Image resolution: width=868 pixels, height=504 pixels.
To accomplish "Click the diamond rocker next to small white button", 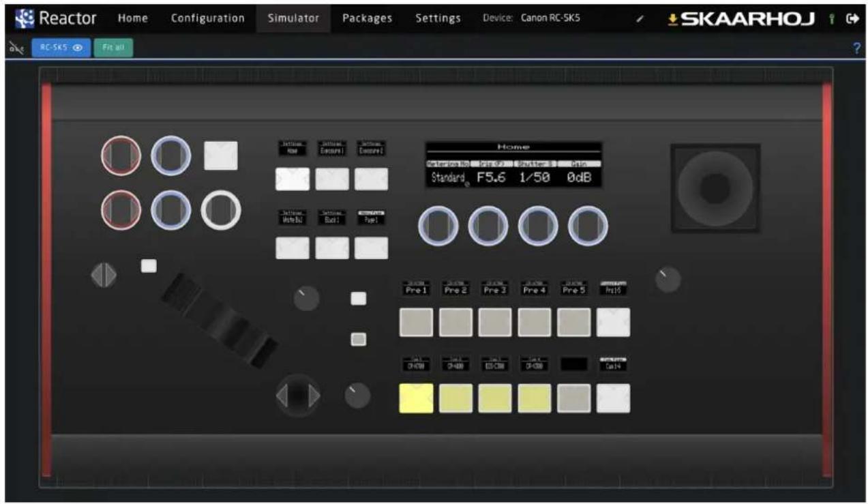I will coord(104,275).
